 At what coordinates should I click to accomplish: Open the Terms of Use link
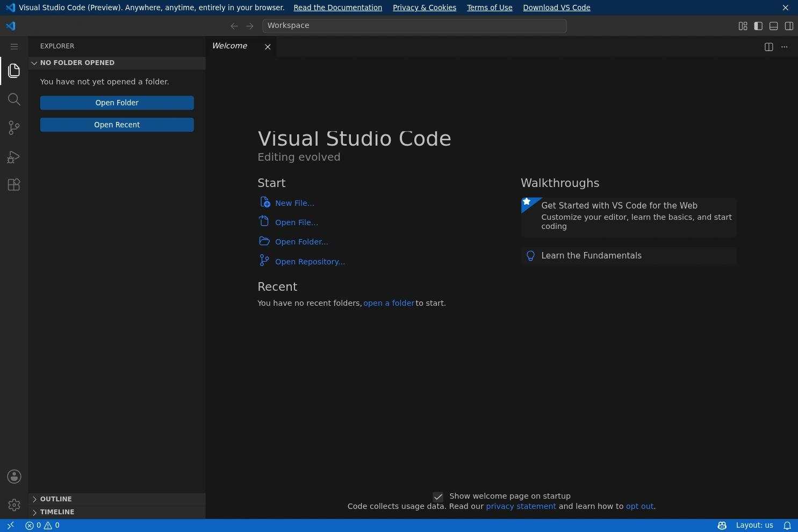(x=490, y=8)
